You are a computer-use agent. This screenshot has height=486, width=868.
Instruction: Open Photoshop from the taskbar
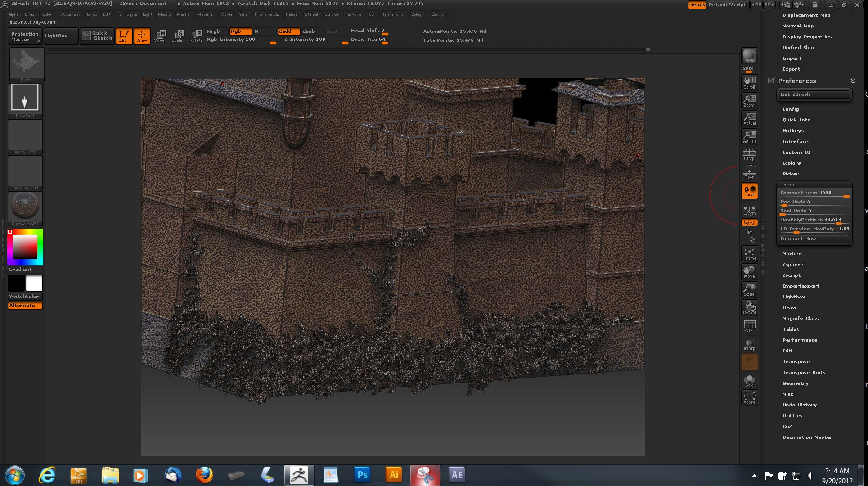point(362,475)
